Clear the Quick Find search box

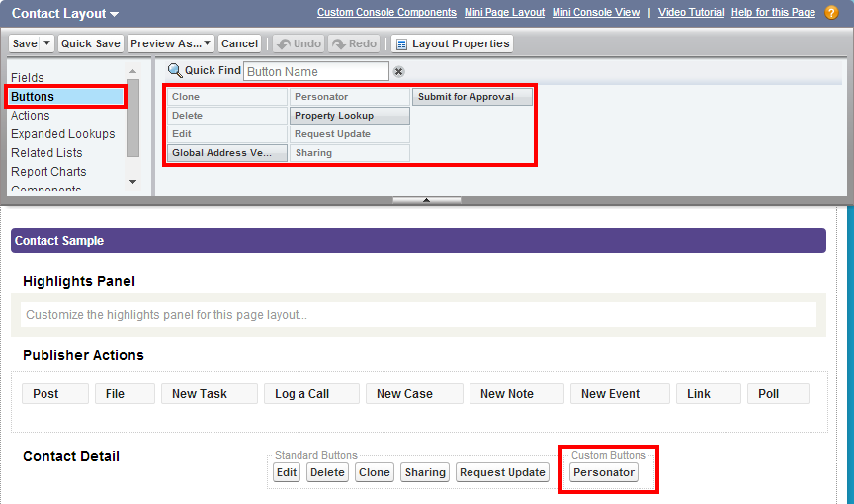coord(398,72)
